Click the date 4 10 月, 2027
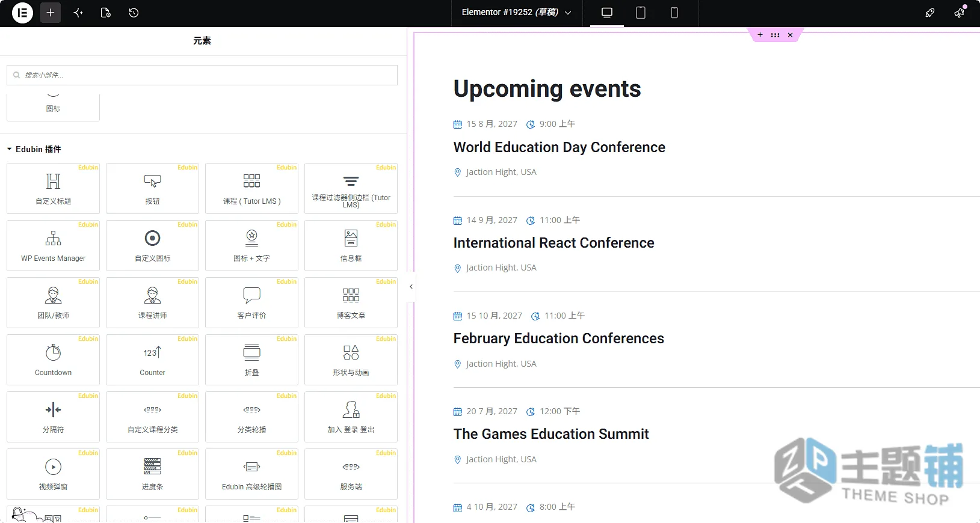This screenshot has height=523, width=980. click(x=492, y=507)
